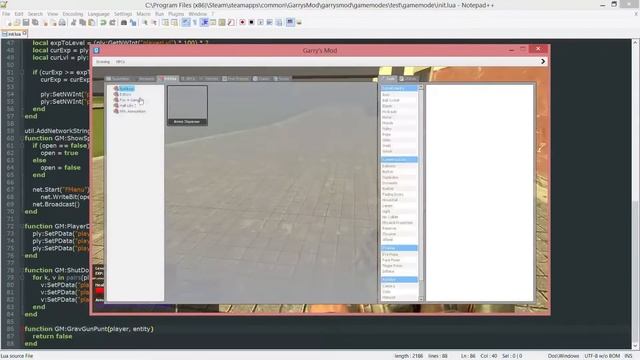Click the Zoom Out toolbar icon
Viewport: 640px width, 360px height.
pos(154,22)
